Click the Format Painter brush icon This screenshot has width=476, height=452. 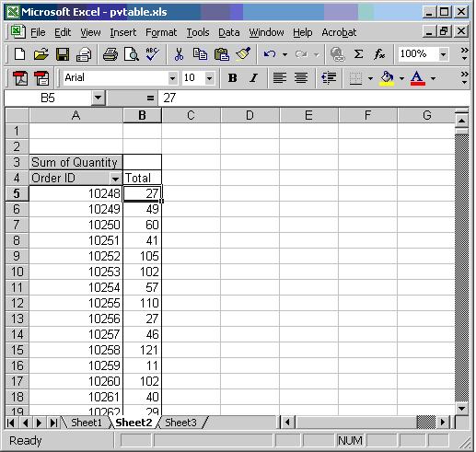pos(243,54)
